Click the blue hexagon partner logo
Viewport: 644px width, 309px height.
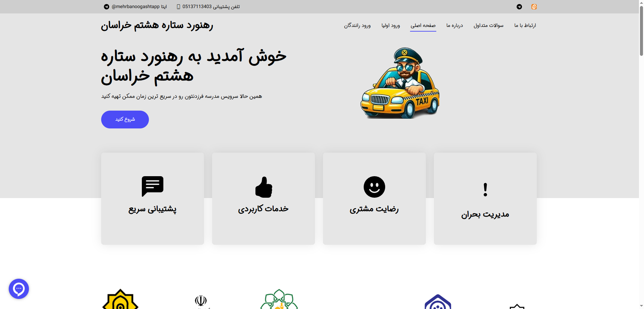pos(438,302)
